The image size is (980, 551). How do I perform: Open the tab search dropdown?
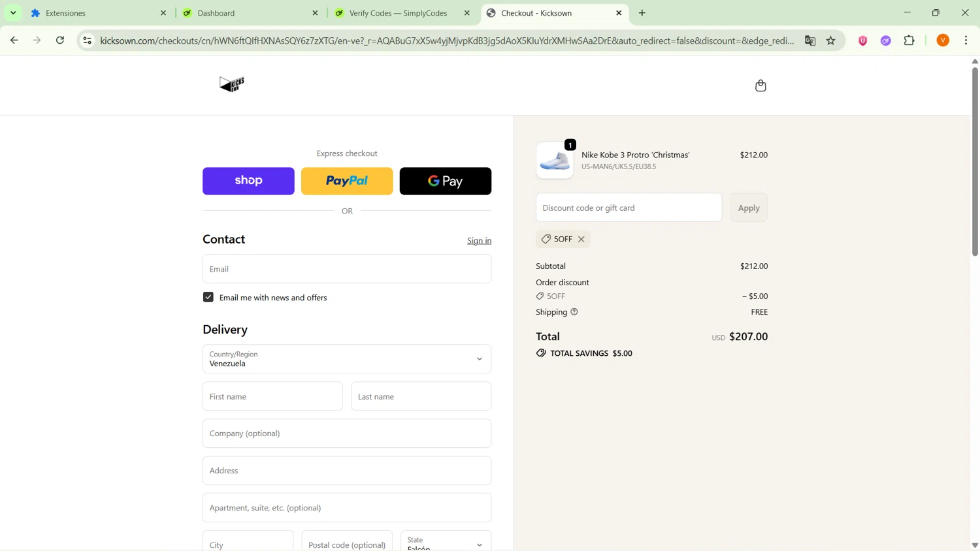coord(13,13)
